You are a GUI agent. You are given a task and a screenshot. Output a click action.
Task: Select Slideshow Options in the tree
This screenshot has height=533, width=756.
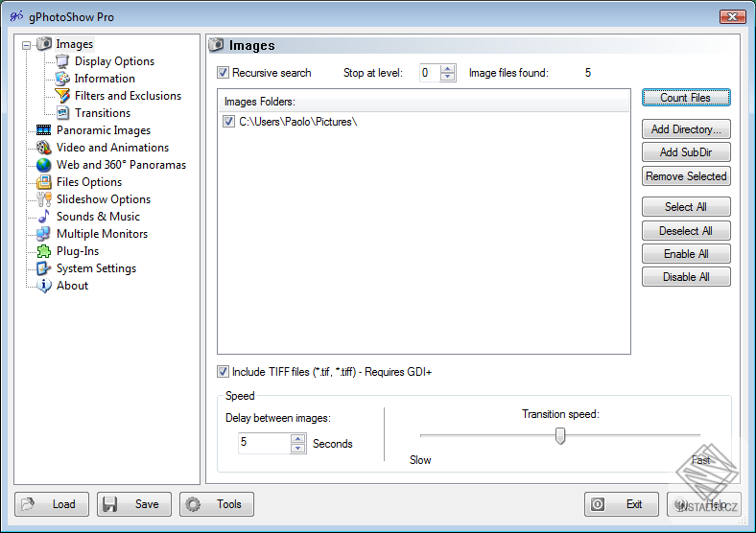click(x=104, y=199)
